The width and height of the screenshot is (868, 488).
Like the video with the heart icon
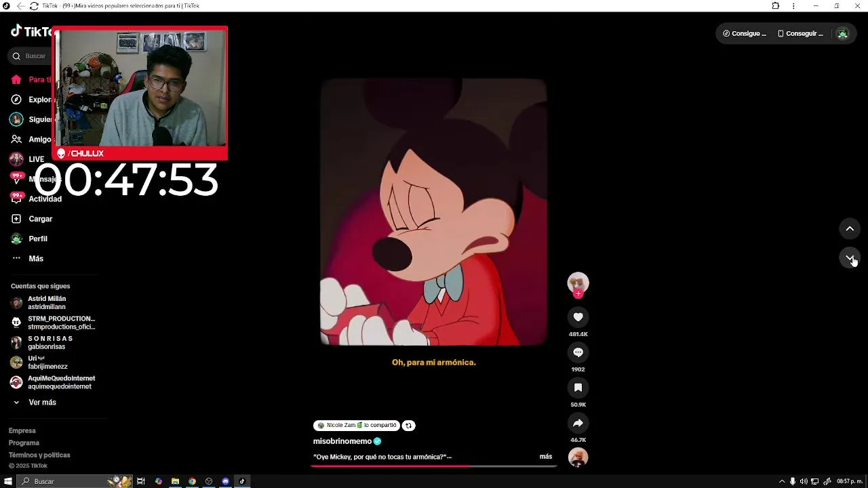(x=578, y=317)
